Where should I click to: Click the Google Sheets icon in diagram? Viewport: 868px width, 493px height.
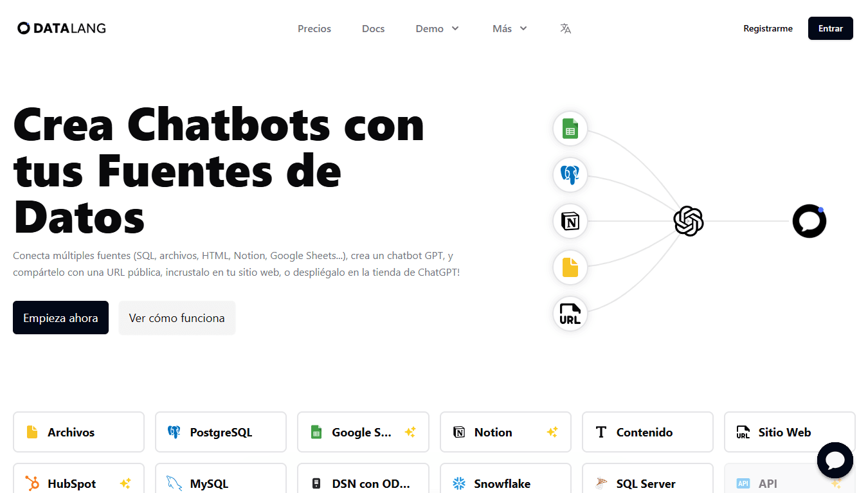(x=570, y=129)
